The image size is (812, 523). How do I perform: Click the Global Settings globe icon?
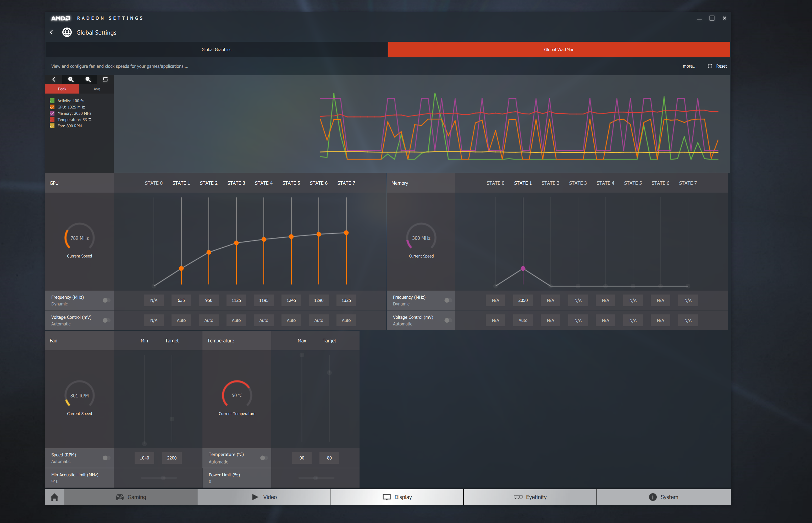pyautogui.click(x=66, y=32)
